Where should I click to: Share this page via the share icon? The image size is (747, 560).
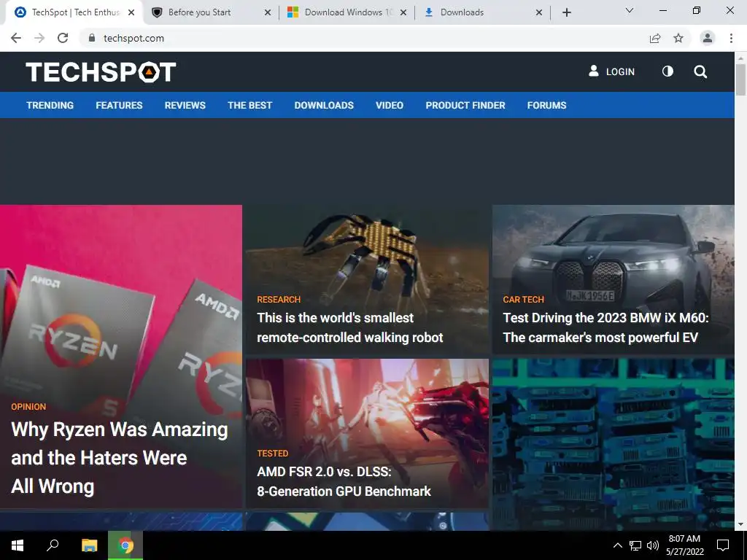click(x=655, y=38)
